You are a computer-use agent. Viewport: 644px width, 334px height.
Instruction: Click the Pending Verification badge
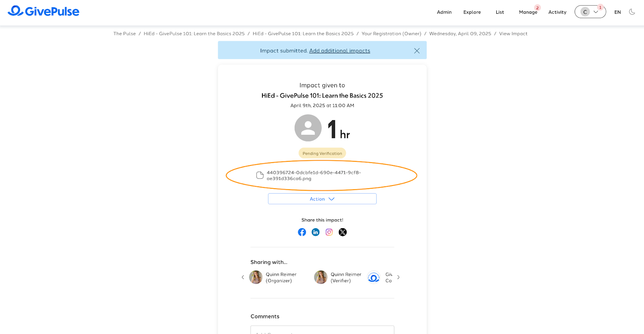(322, 153)
